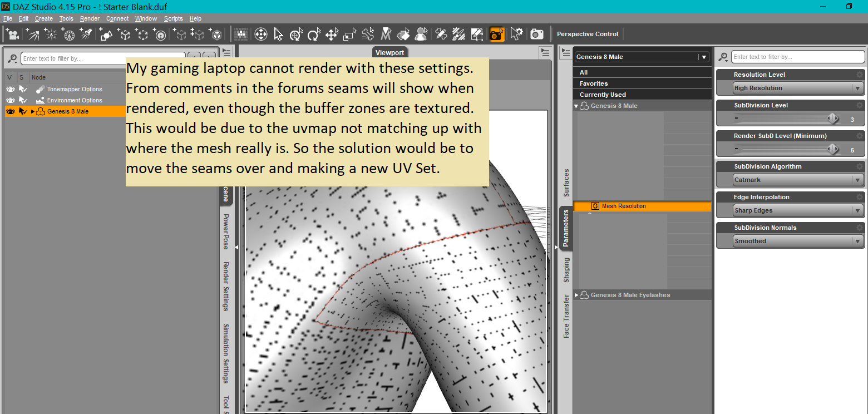868x414 pixels.
Task: Toggle the highlighted Spot Render tool
Action: click(497, 34)
